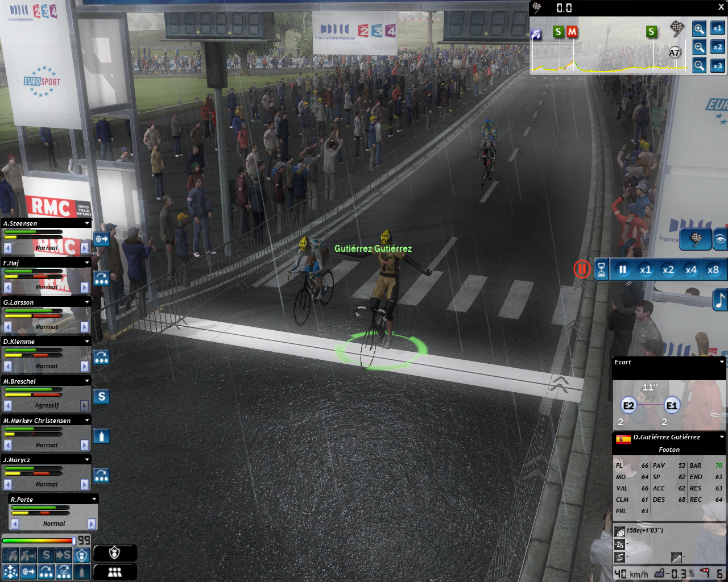Toggle the eye camera view button

coord(720,239)
